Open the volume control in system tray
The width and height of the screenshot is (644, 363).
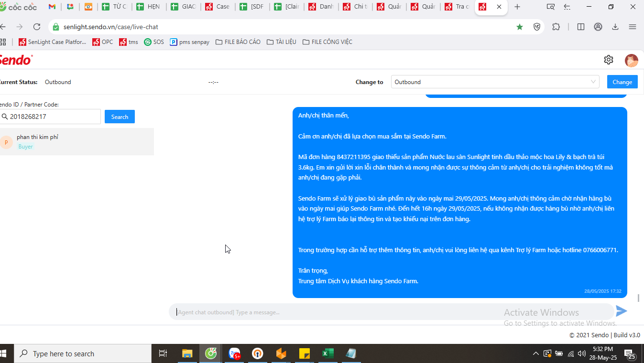[581, 354]
